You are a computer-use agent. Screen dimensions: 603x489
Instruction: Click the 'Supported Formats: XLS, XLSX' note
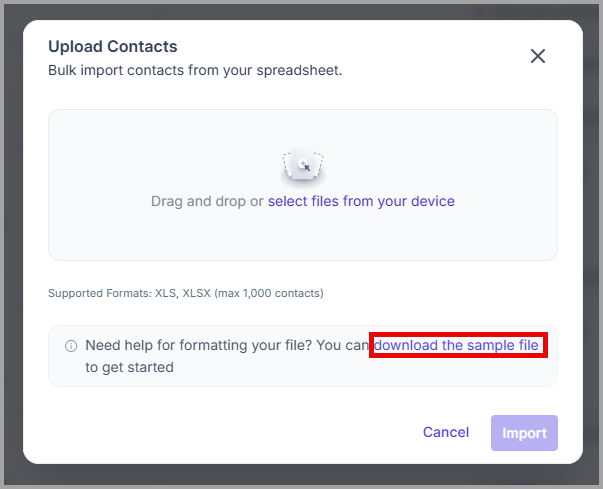[x=129, y=293]
